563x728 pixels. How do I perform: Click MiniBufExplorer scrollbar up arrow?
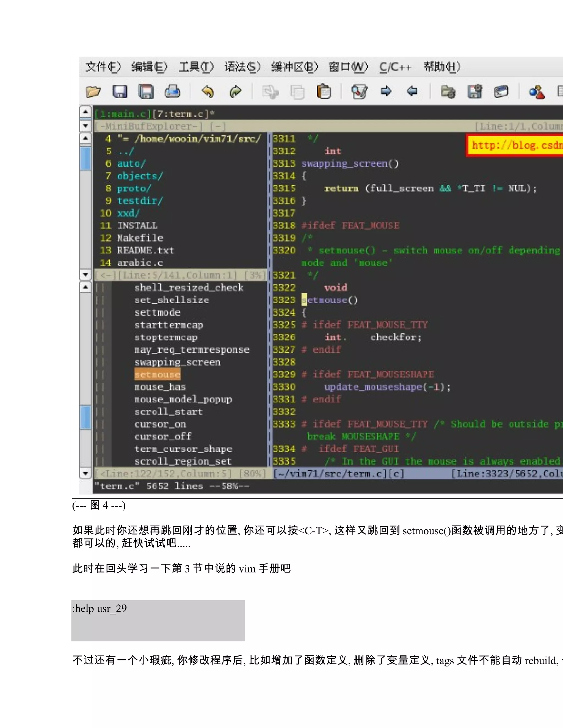coord(85,112)
